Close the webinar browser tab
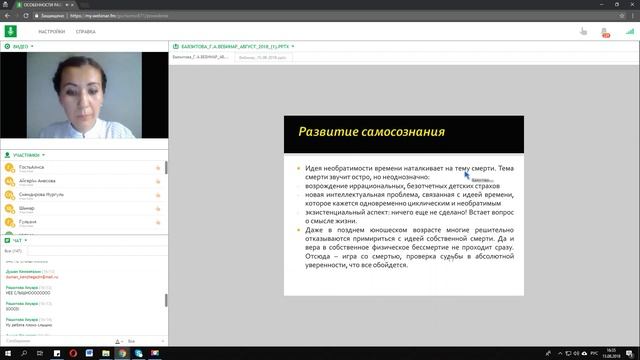640x360 pixels. (x=72, y=5)
